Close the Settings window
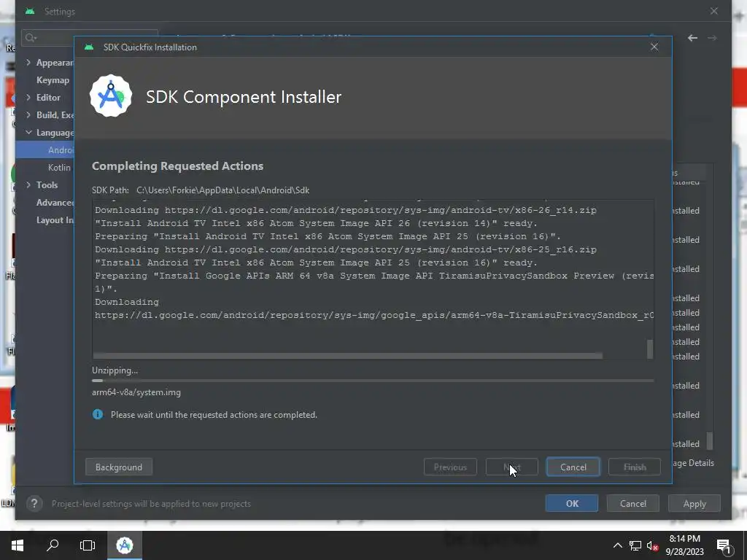The image size is (747, 560). click(x=713, y=11)
